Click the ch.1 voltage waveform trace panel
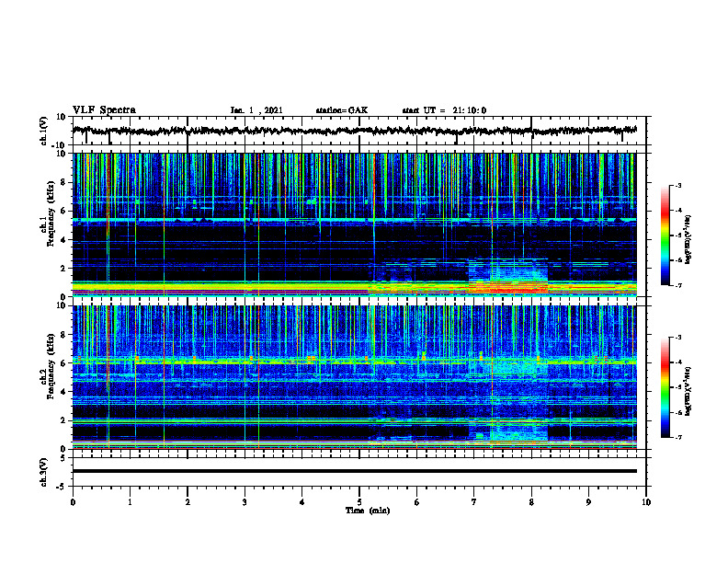This screenshot has width=728, height=563. click(x=359, y=131)
